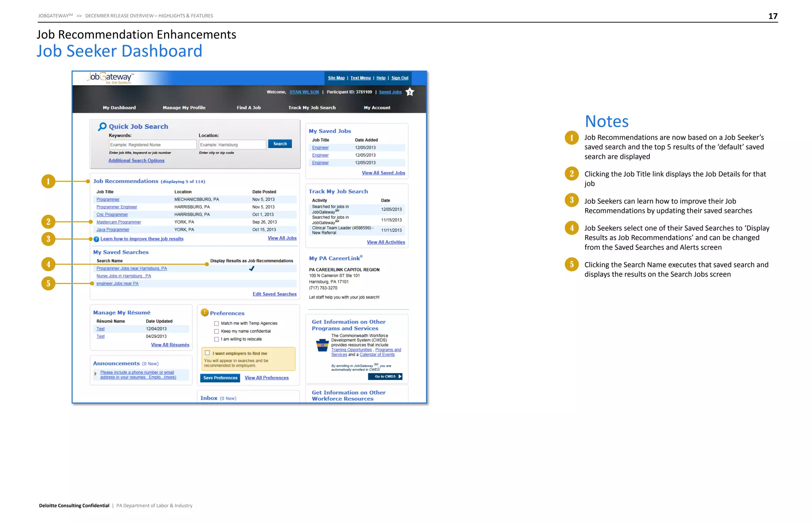Screen dimensions: 812x525
Task: Click "Sep 26, 2013" date posted cell
Action: tap(264, 222)
